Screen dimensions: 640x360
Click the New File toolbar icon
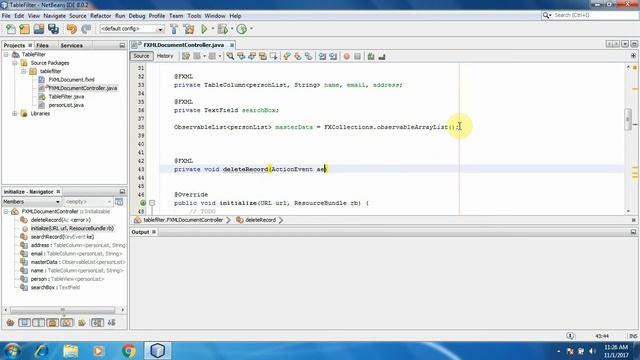[x=11, y=29]
